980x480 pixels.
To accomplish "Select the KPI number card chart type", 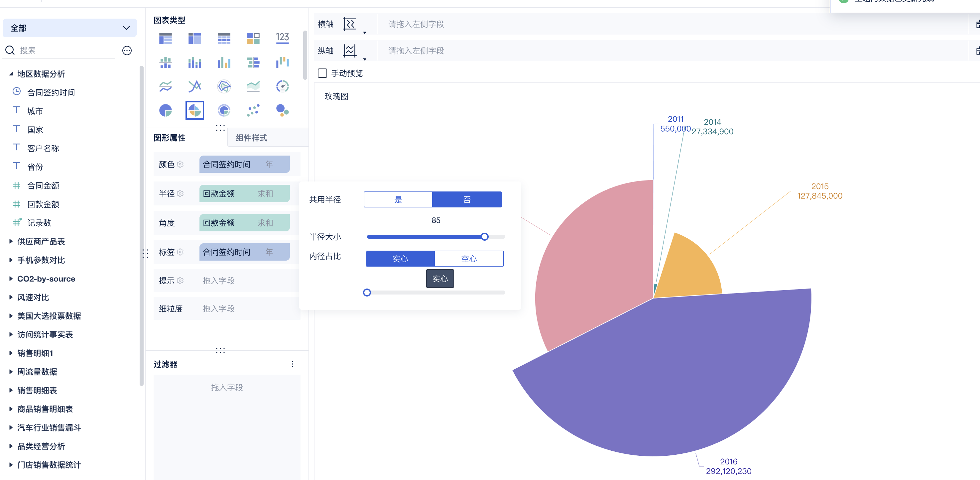I will [x=282, y=38].
